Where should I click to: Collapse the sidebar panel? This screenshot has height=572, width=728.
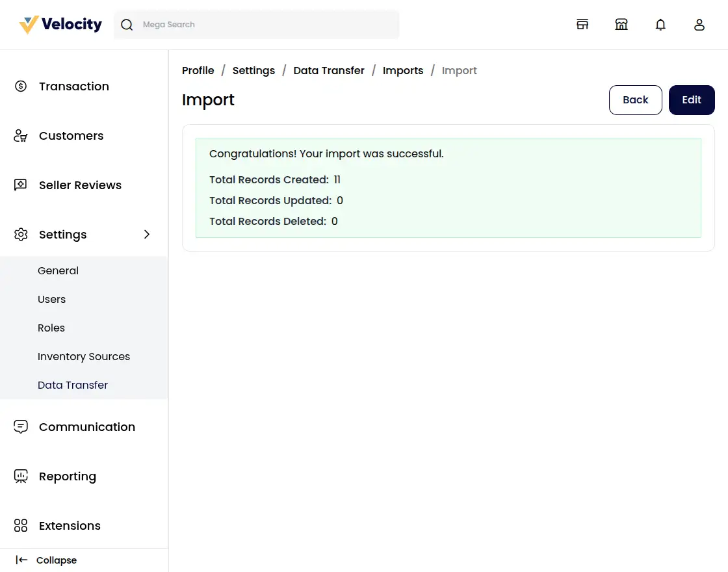coord(47,560)
